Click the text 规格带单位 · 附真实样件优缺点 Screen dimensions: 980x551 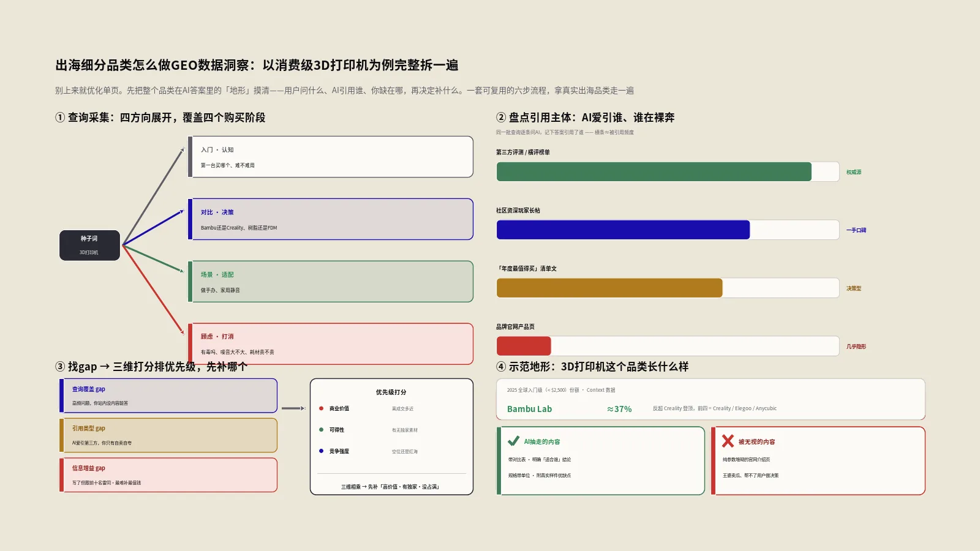click(x=540, y=475)
